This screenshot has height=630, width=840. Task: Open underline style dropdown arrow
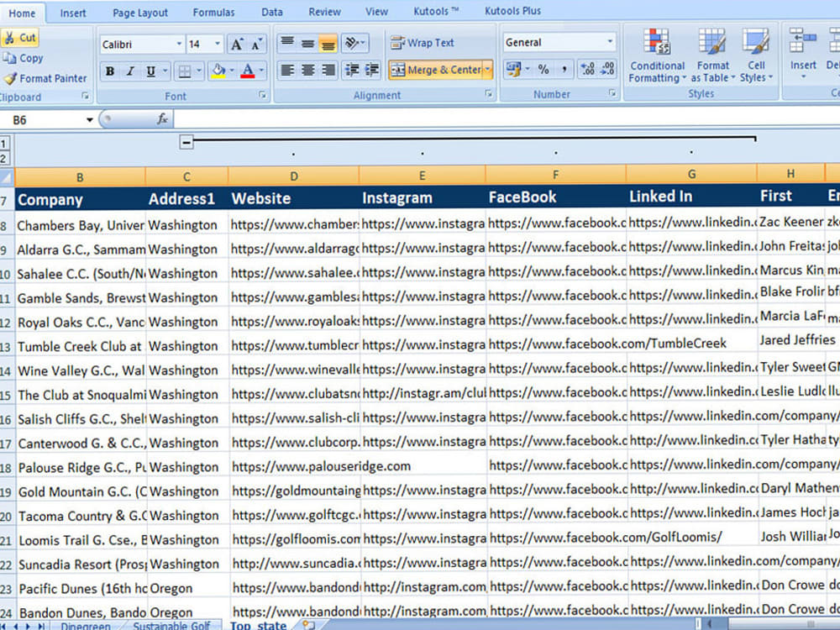point(165,71)
